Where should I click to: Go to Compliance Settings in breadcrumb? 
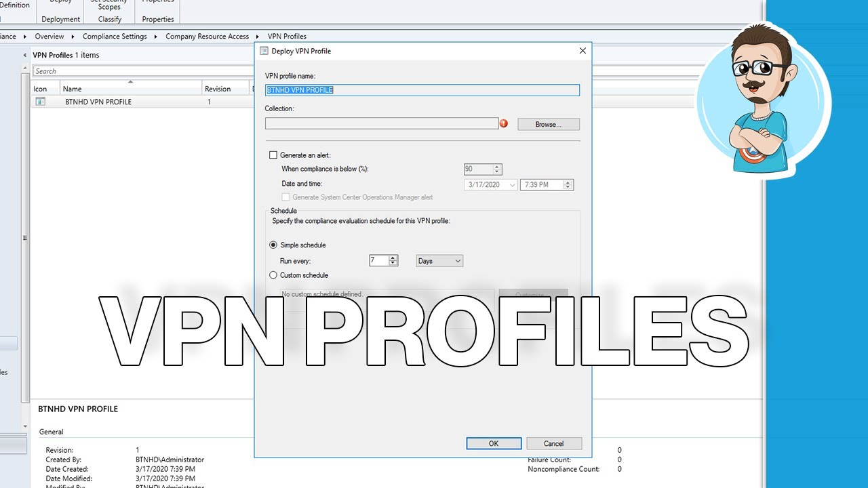(115, 37)
